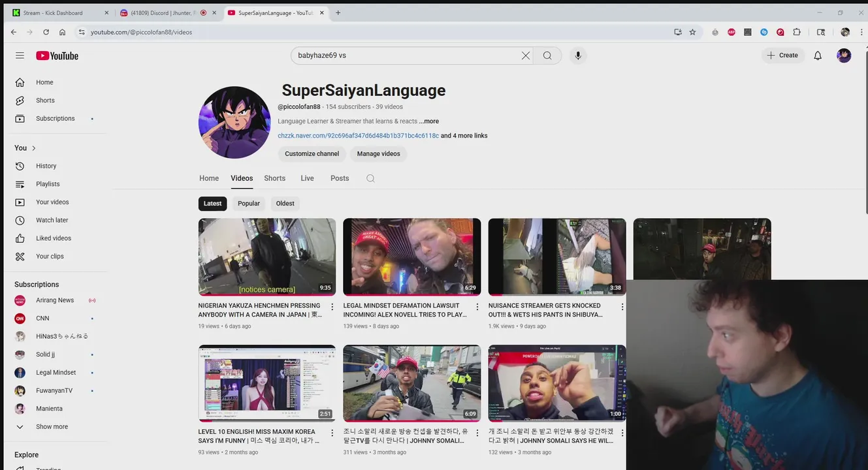Select the Popular filter chip
Viewport: 868px width, 470px height.
coord(249,204)
